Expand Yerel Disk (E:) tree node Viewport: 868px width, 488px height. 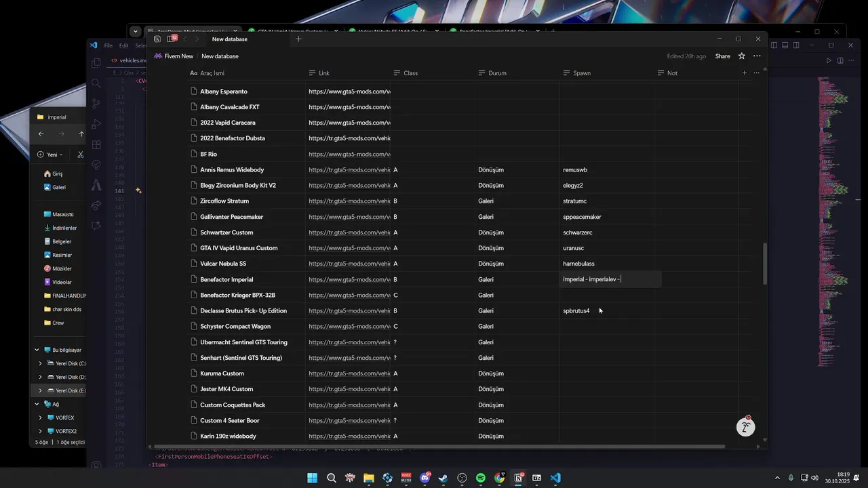coord(41,390)
